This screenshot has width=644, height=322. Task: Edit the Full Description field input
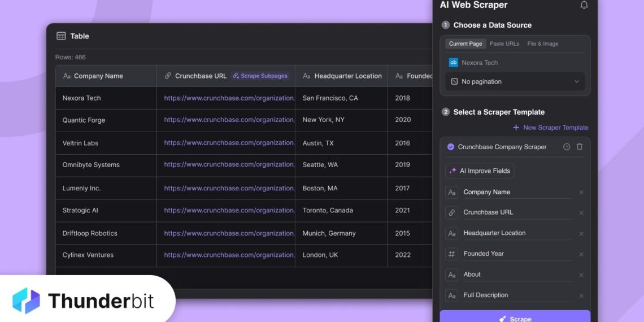[517, 295]
